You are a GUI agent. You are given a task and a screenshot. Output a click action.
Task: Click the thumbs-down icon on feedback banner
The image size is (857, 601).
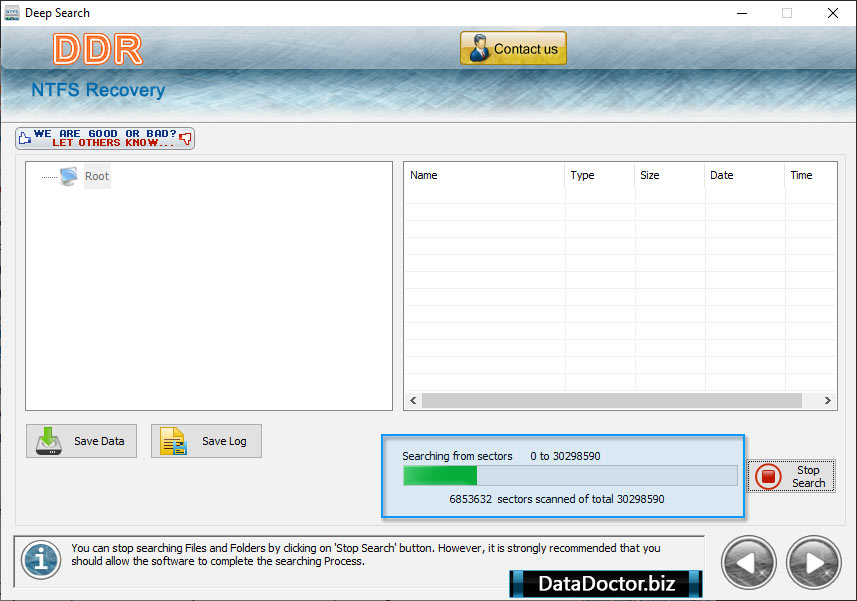pyautogui.click(x=186, y=139)
